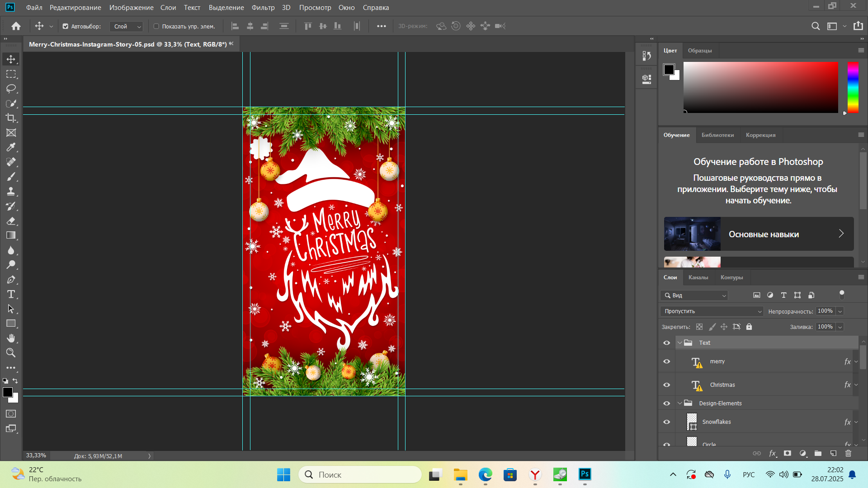
Task: Activate the Hand tool
Action: [x=11, y=338]
